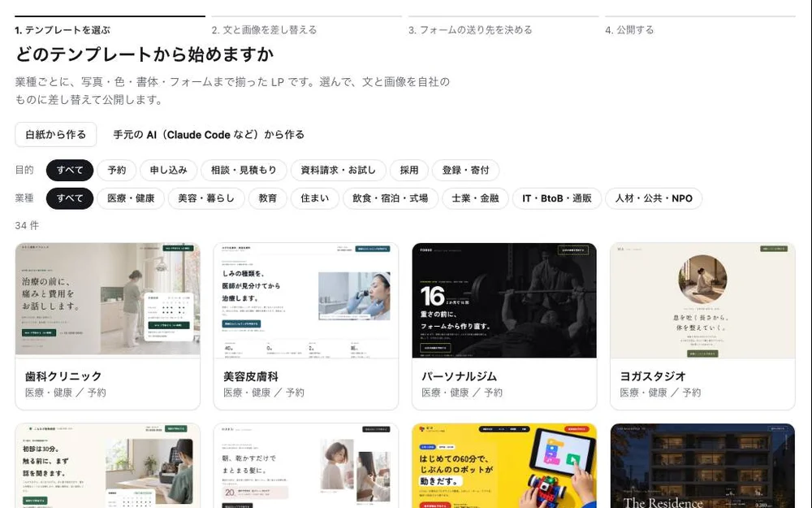Open the パーソナルジム template thumbnail

[x=504, y=300]
